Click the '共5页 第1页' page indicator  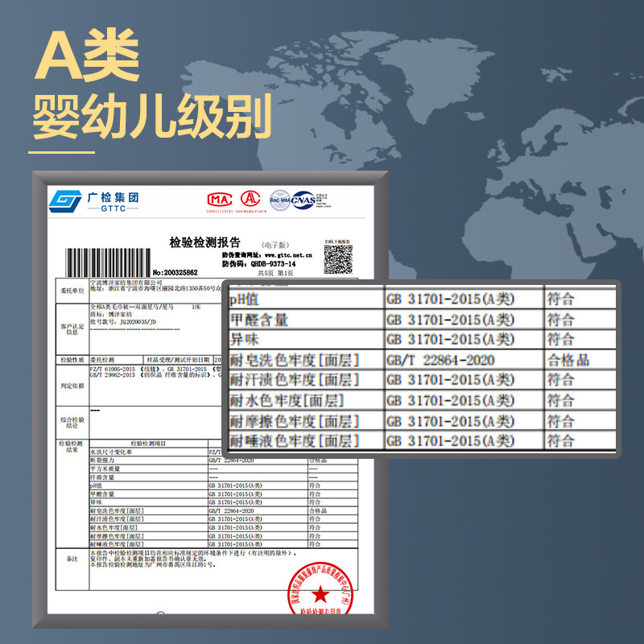pyautogui.click(x=275, y=273)
